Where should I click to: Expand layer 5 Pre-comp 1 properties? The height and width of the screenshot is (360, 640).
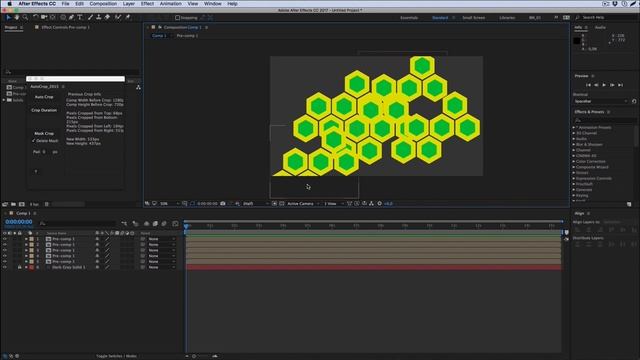tap(27, 261)
